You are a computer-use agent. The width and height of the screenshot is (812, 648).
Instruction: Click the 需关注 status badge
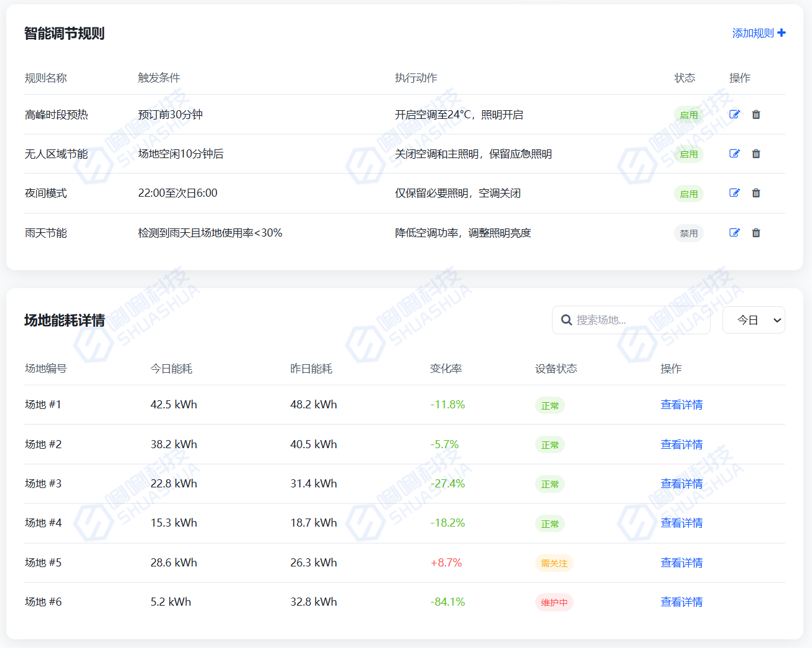pyautogui.click(x=554, y=563)
